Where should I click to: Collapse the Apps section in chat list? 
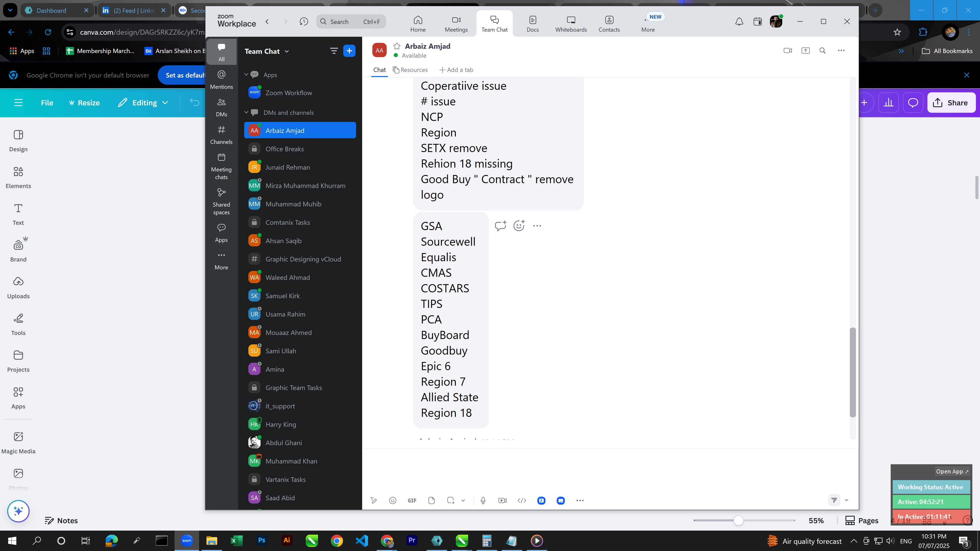[246, 74]
